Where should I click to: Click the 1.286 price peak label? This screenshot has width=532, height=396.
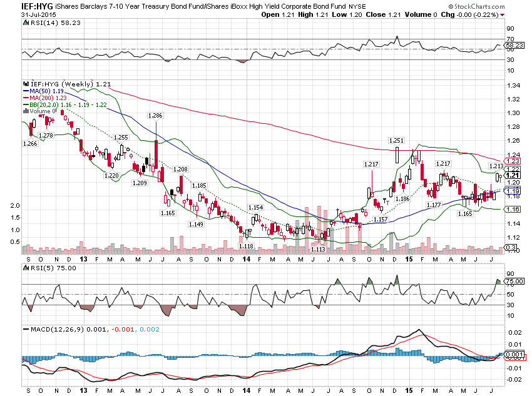tap(155, 116)
